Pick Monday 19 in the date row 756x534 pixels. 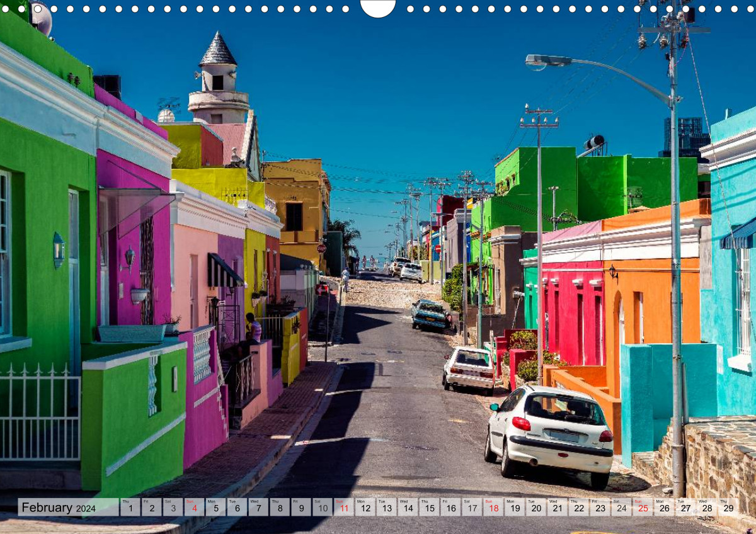(515, 508)
